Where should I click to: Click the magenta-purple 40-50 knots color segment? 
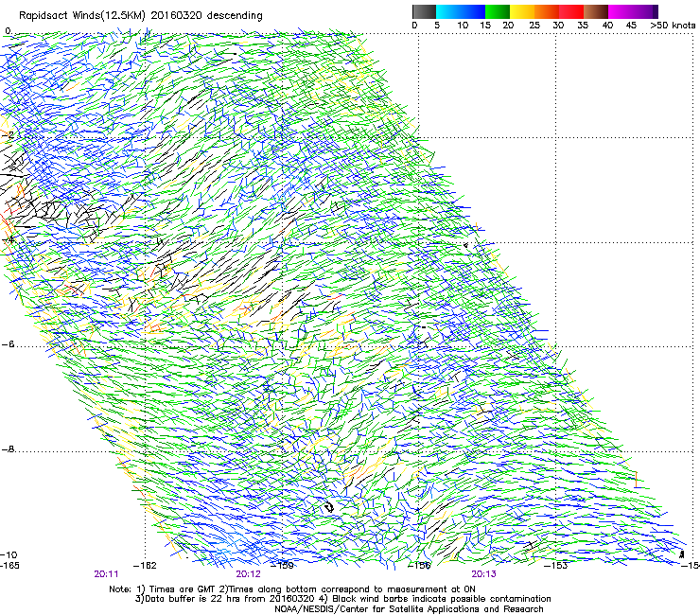click(633, 11)
